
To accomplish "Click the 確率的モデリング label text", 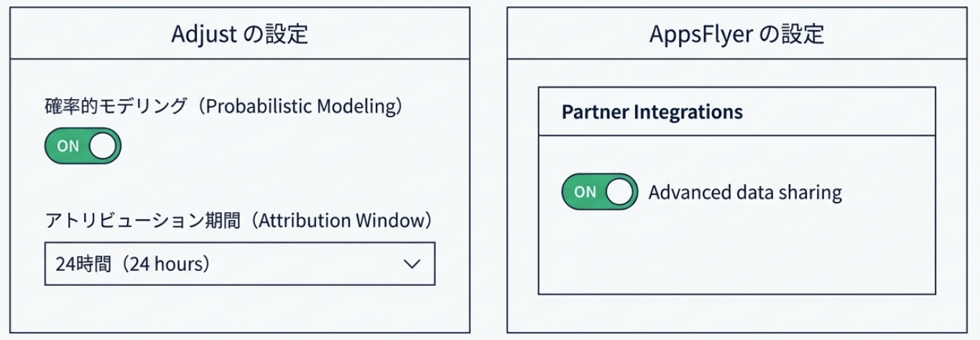I will pos(115,106).
